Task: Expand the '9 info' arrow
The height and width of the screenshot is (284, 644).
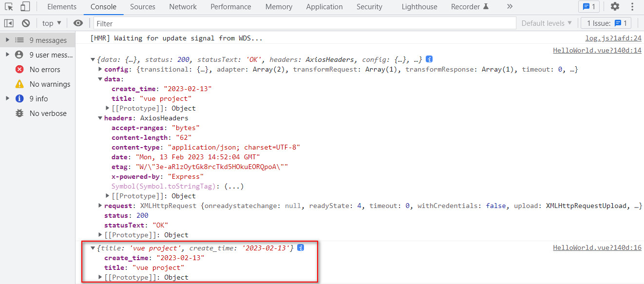Action: point(7,98)
